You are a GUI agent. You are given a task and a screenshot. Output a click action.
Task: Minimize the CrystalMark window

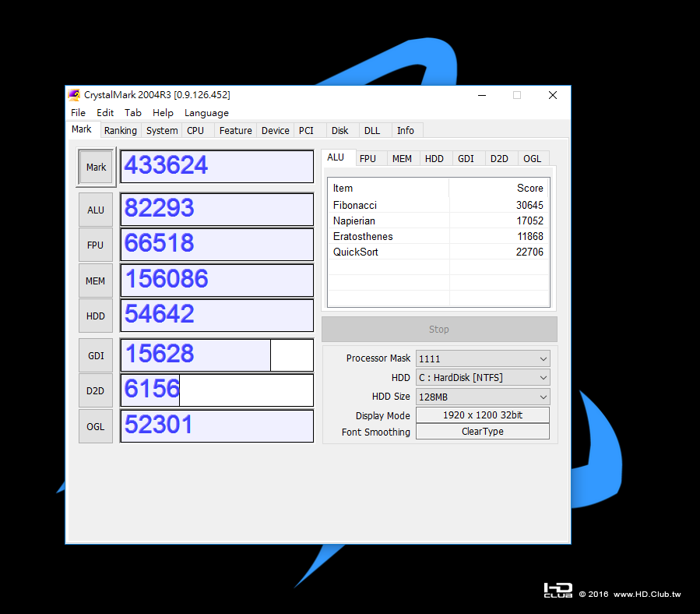click(482, 95)
